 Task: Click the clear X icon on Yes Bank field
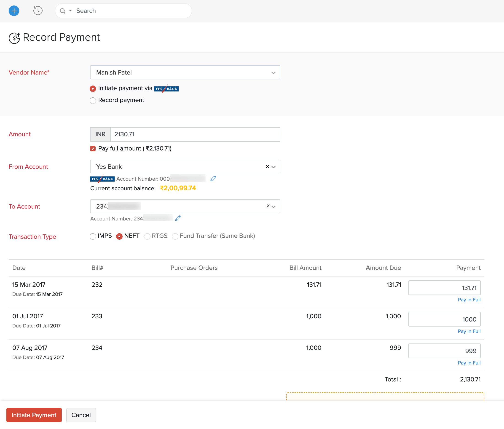coord(267,166)
